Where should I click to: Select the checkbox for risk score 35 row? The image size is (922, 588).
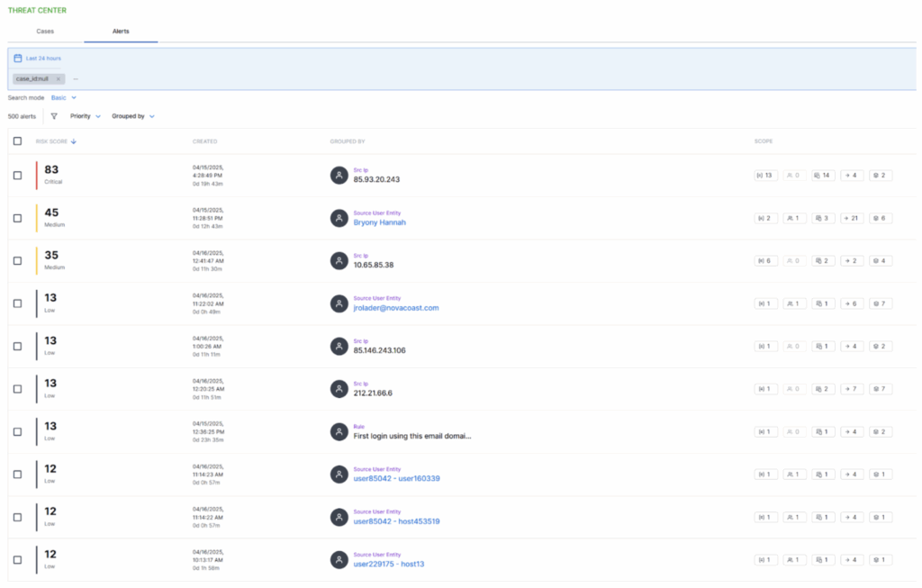[x=18, y=261]
